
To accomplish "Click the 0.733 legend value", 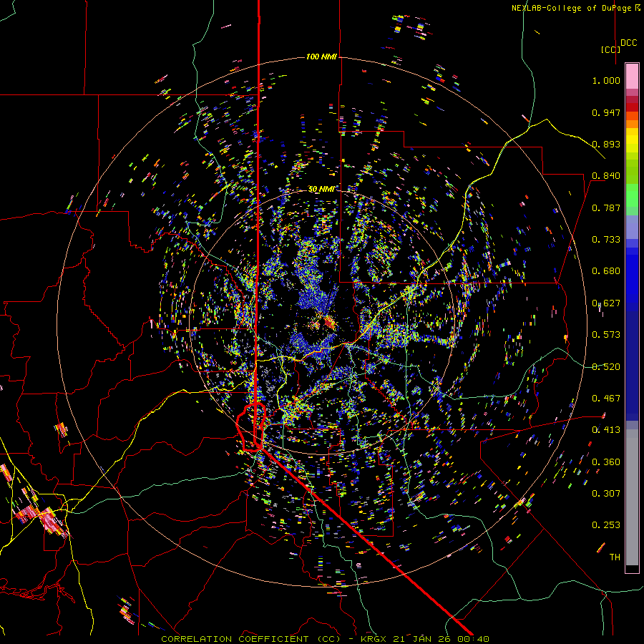I will coord(606,240).
